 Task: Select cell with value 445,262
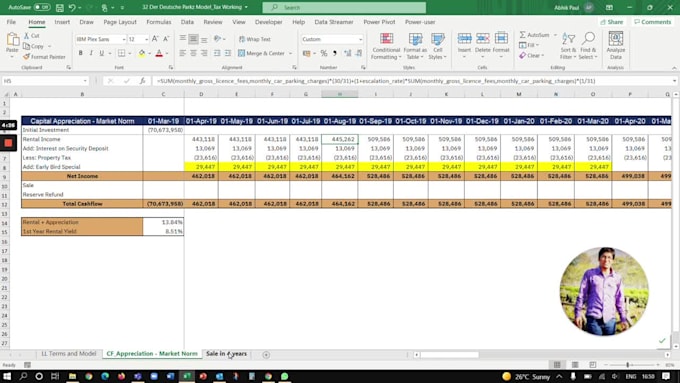click(340, 139)
